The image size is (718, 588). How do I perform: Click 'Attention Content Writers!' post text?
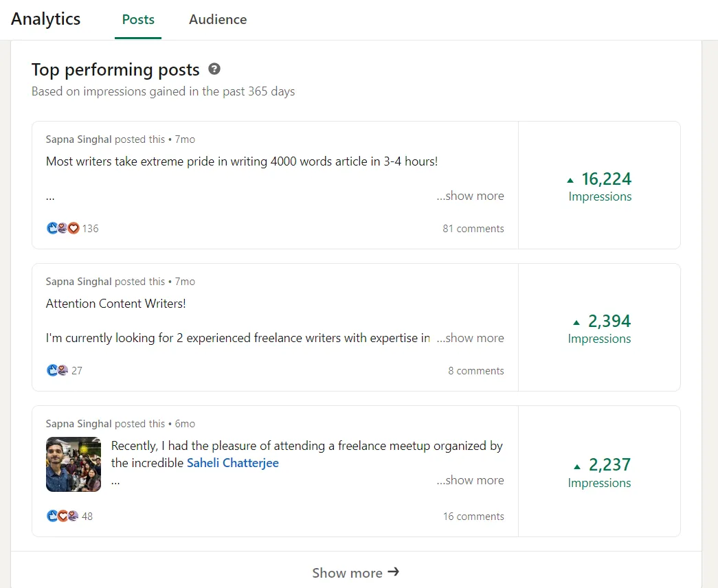click(x=116, y=304)
